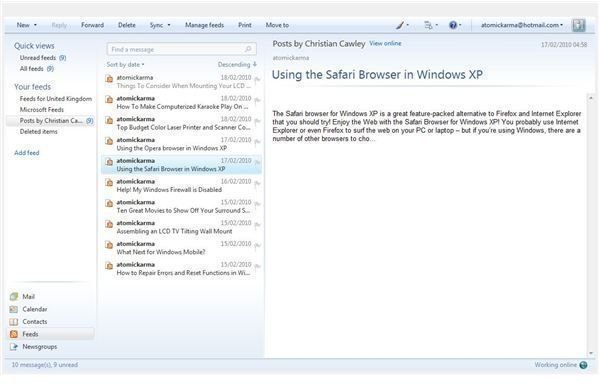
Task: Click the Add feed link
Action: tap(27, 153)
